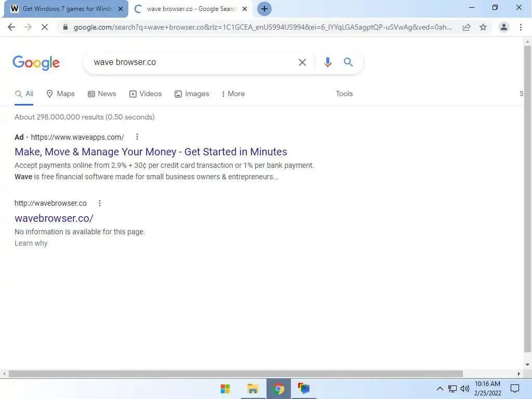The image size is (532, 399).
Task: Show hidden system tray icons
Action: pyautogui.click(x=440, y=389)
